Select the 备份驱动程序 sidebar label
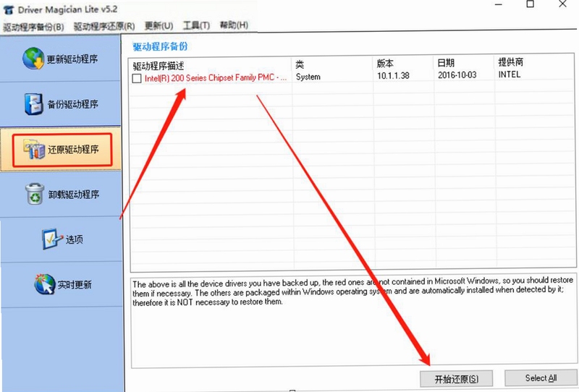579x392 pixels. pos(73,104)
